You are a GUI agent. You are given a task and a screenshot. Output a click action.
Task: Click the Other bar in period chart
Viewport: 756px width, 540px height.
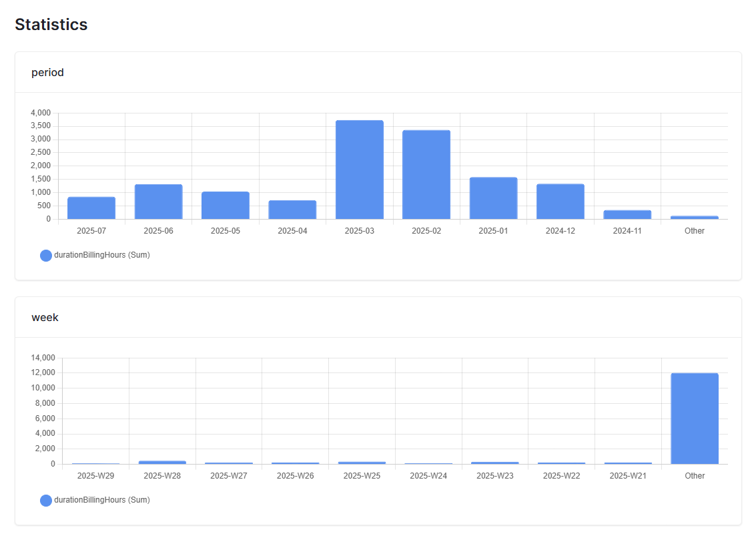click(x=695, y=218)
